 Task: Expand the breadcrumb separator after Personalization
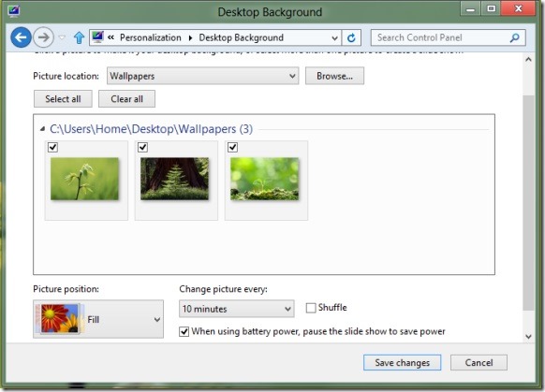point(190,37)
